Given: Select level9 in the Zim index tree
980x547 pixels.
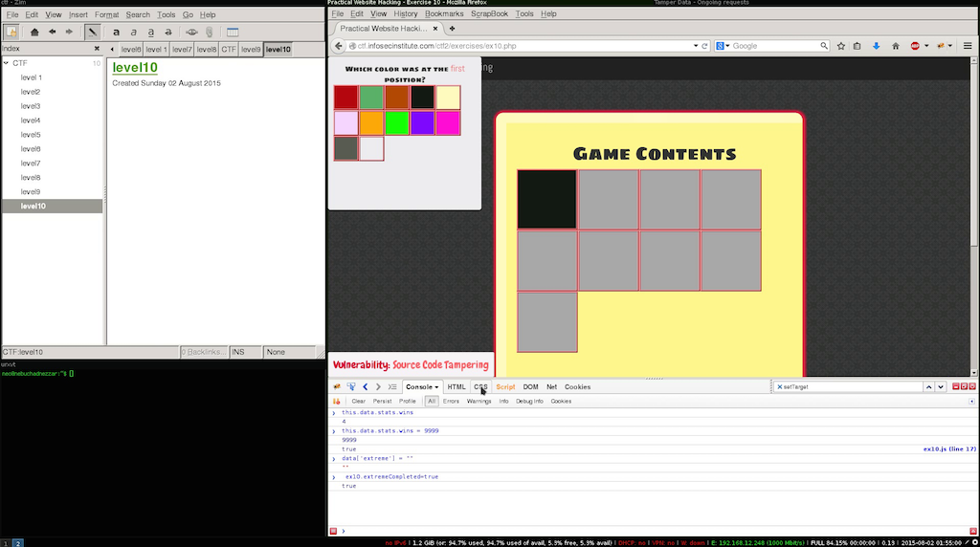Looking at the screenshot, I should pyautogui.click(x=30, y=191).
